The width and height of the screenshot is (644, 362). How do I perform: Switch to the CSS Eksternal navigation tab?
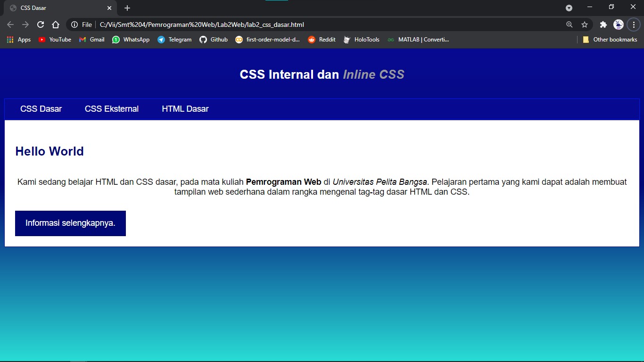point(111,109)
